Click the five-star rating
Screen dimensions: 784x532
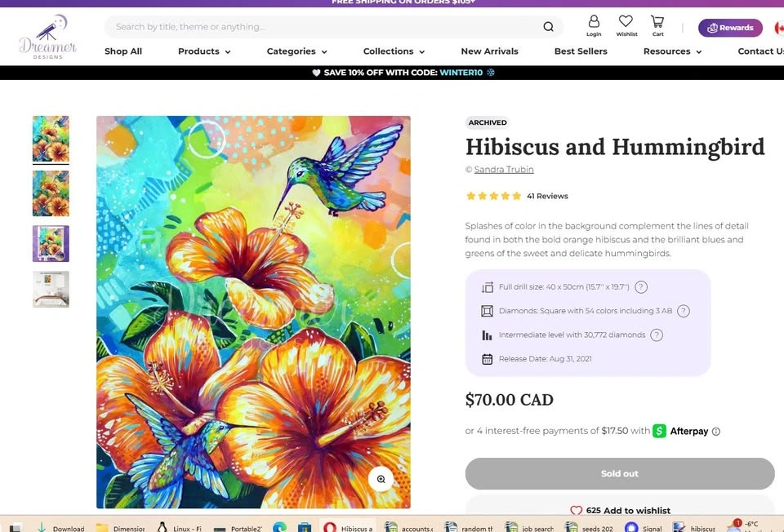493,196
